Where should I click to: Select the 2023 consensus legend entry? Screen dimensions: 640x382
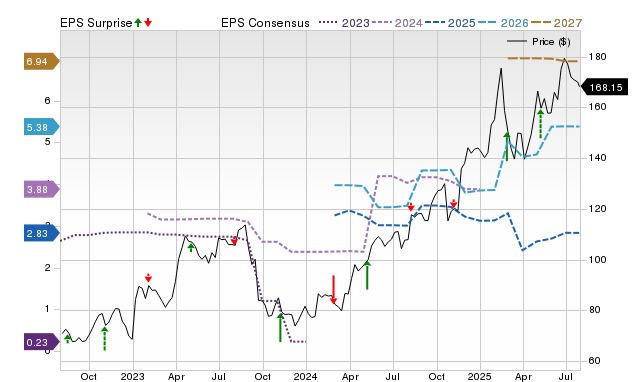pos(344,23)
